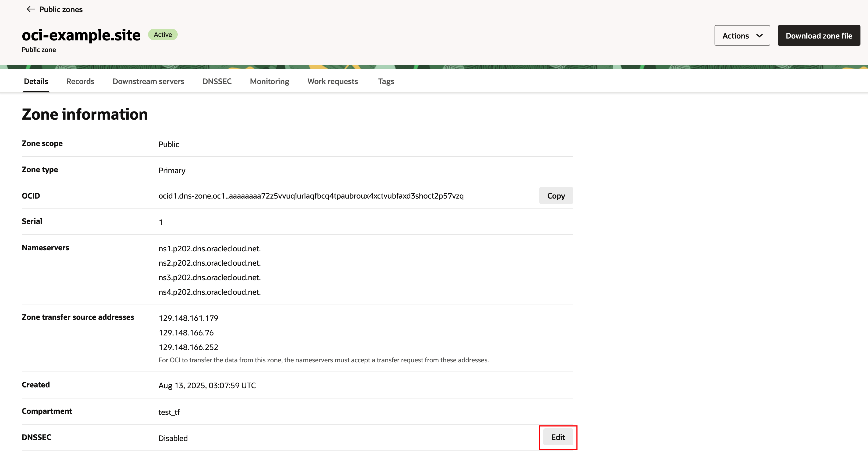View the Work requests tab
The width and height of the screenshot is (868, 451).
tap(332, 81)
